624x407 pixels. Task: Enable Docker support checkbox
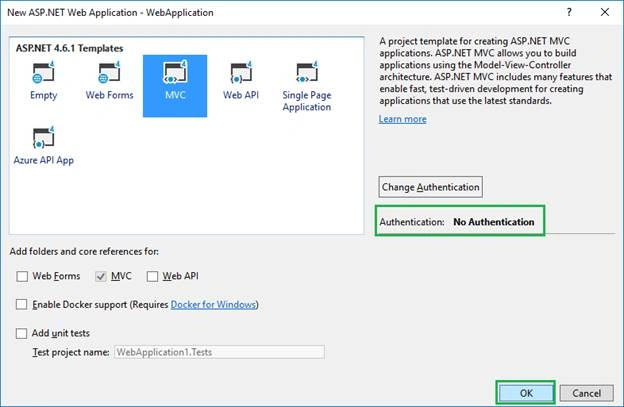21,304
